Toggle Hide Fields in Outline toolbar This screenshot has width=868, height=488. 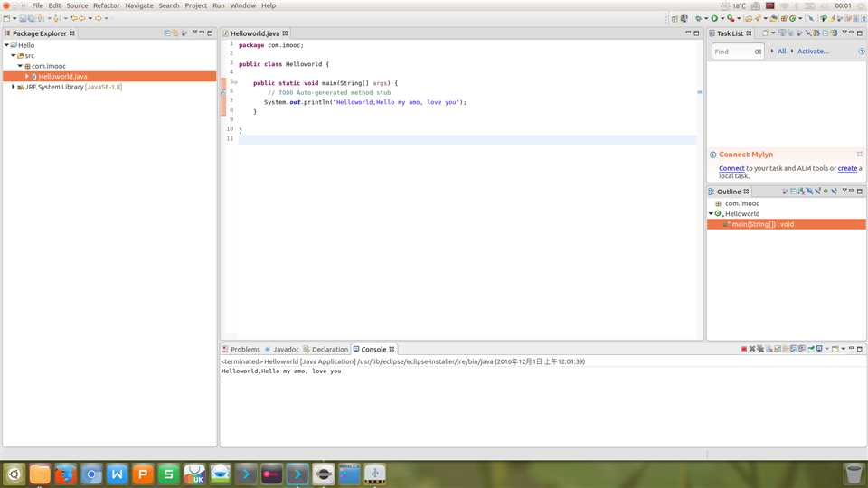[x=809, y=192]
